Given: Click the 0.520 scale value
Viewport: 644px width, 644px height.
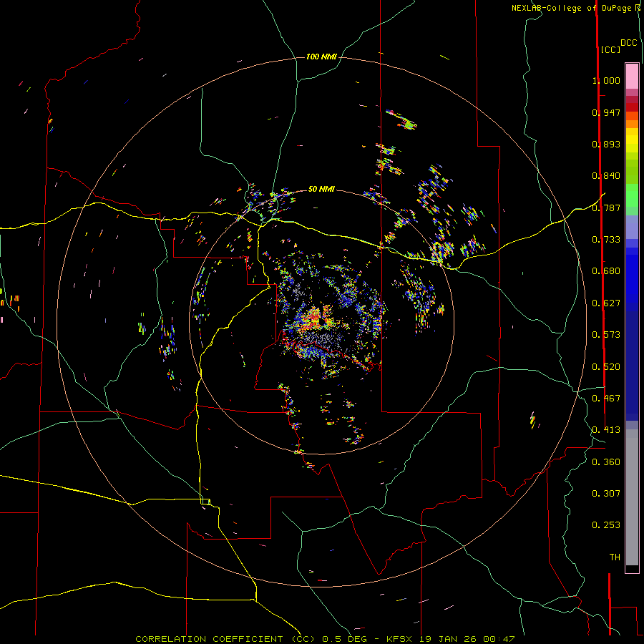Looking at the screenshot, I should coord(606,367).
